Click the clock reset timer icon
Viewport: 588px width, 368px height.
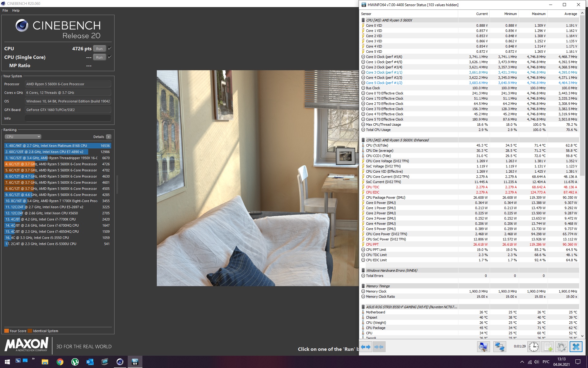click(x=534, y=347)
